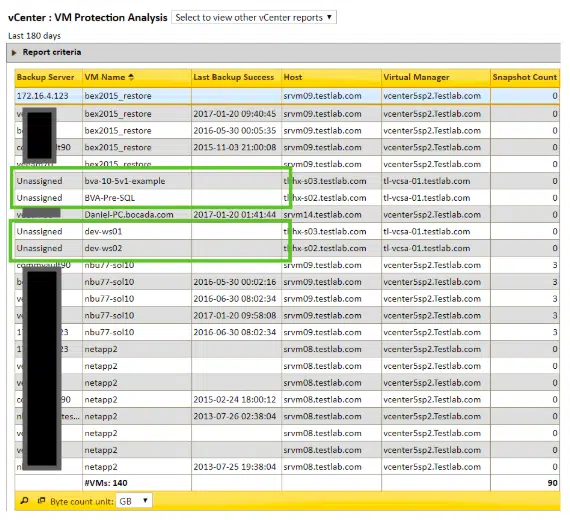Click the 'Report criteria' label
The height and width of the screenshot is (520, 570).
(x=52, y=52)
